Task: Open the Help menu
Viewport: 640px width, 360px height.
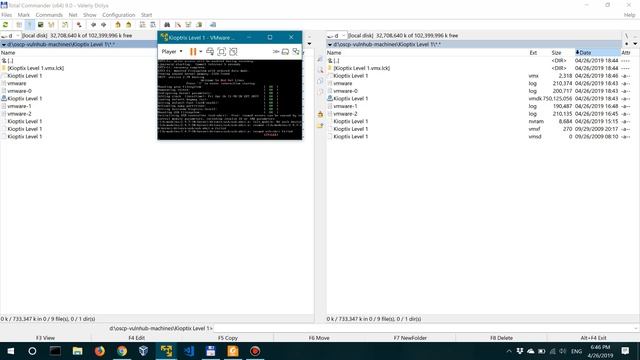Action: (x=629, y=15)
